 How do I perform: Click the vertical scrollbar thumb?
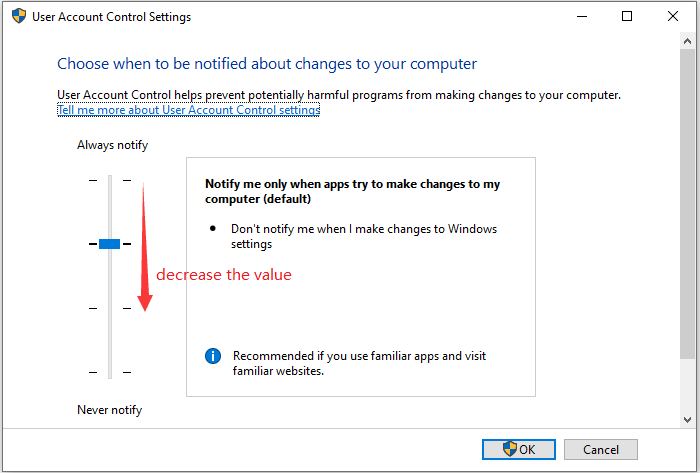[688, 203]
